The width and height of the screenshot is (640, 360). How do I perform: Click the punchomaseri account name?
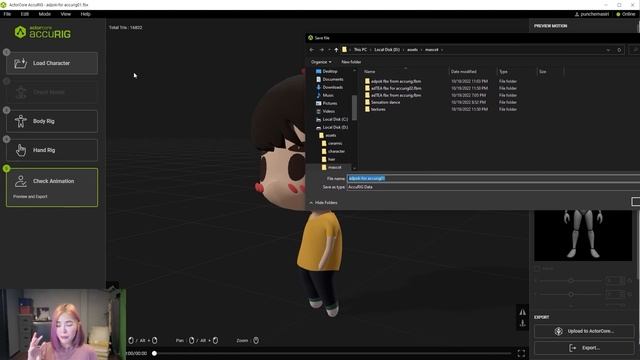592,14
